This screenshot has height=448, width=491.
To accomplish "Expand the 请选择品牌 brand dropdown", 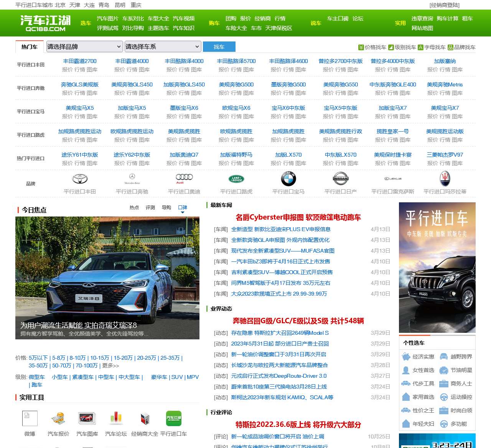I will [84, 47].
